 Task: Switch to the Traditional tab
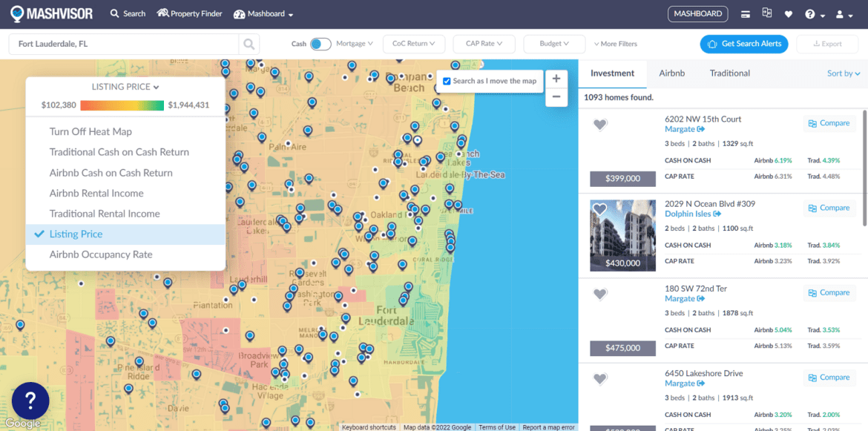[729, 73]
